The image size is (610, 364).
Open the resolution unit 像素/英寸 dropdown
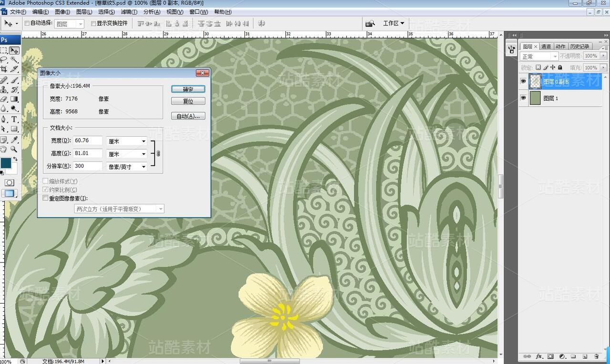click(x=126, y=167)
